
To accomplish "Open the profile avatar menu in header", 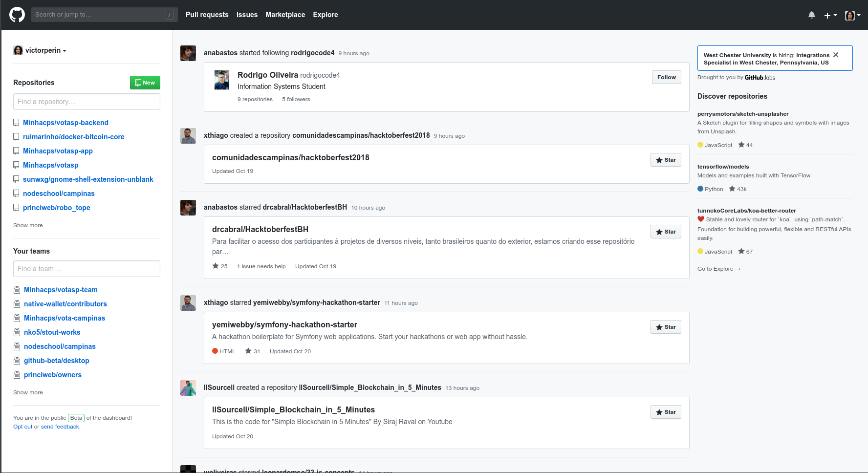I will click(x=853, y=15).
